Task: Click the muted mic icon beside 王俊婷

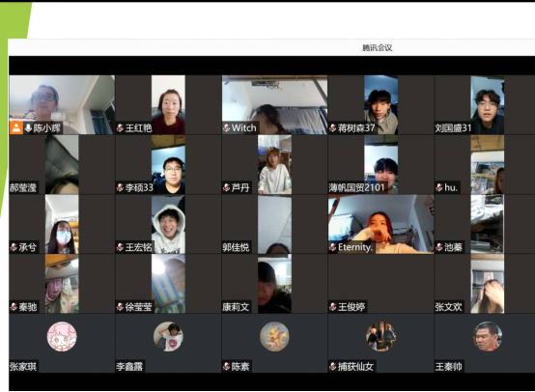Action: [x=333, y=307]
